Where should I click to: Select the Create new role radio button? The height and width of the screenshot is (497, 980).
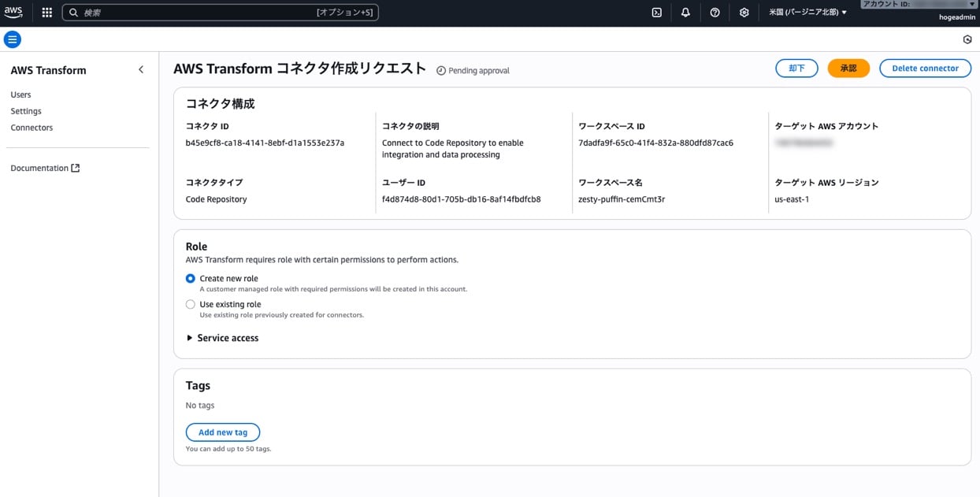coord(191,279)
